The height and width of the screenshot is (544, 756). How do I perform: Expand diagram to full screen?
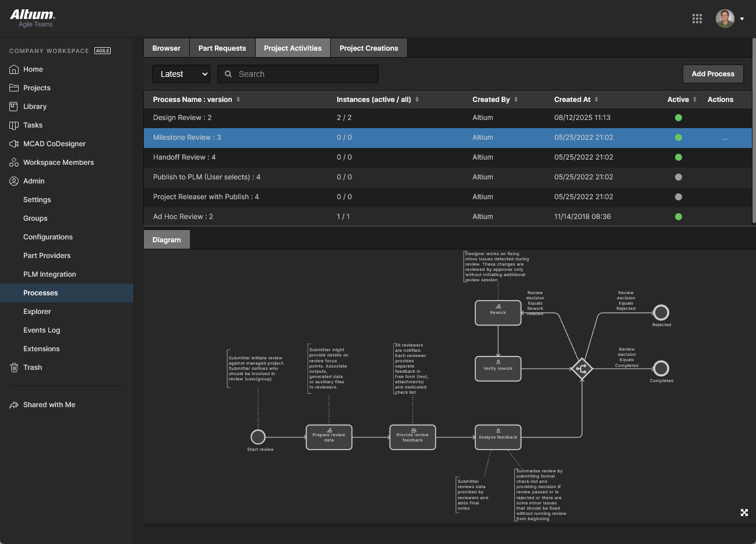tap(744, 513)
